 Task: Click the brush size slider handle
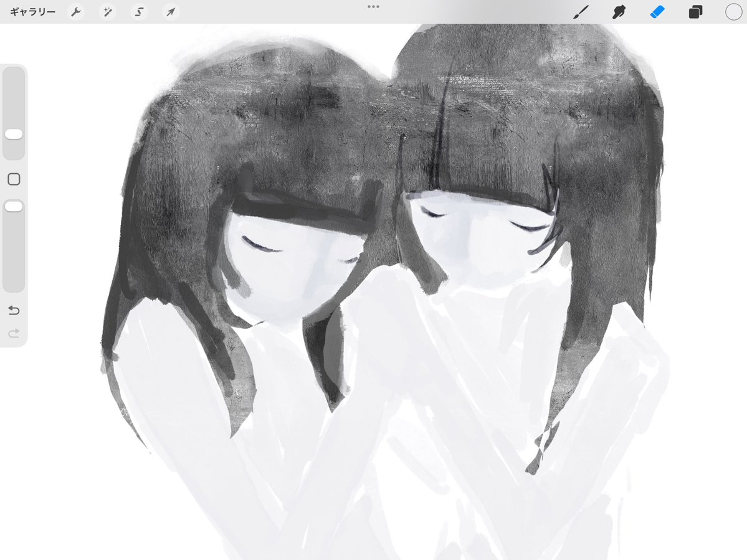[14, 135]
